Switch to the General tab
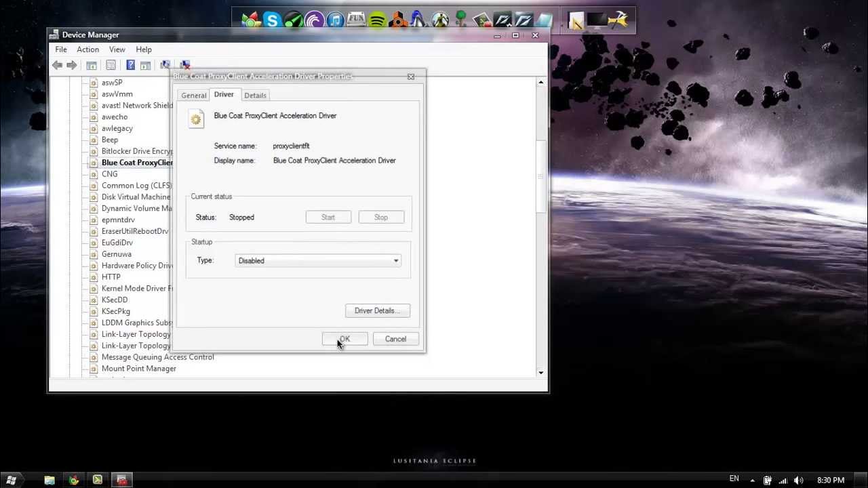Image resolution: width=868 pixels, height=488 pixels. coord(194,96)
